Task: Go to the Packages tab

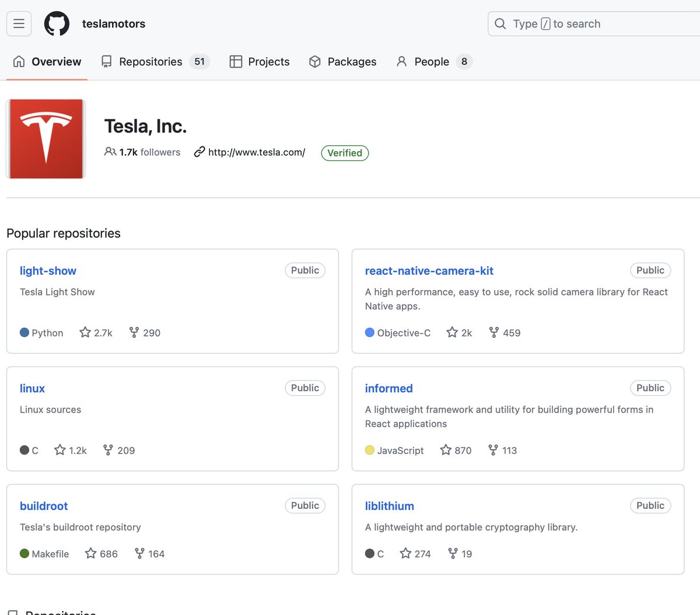Action: 343,62
